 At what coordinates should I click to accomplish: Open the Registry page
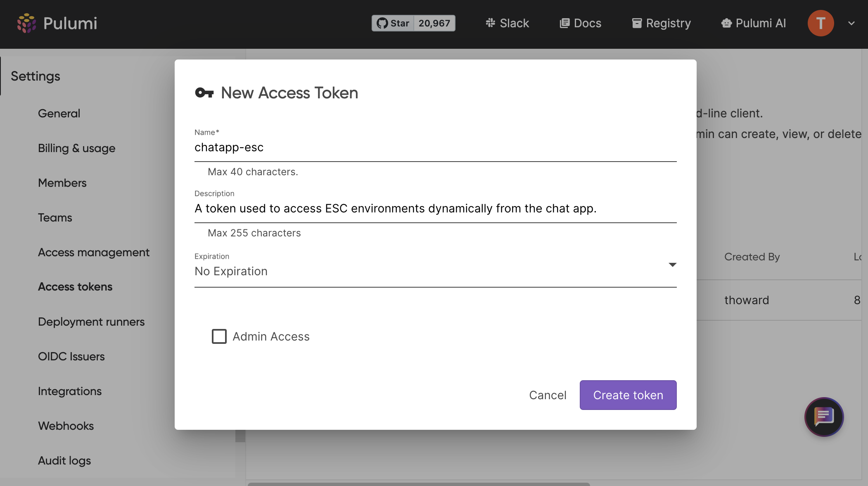click(x=661, y=23)
